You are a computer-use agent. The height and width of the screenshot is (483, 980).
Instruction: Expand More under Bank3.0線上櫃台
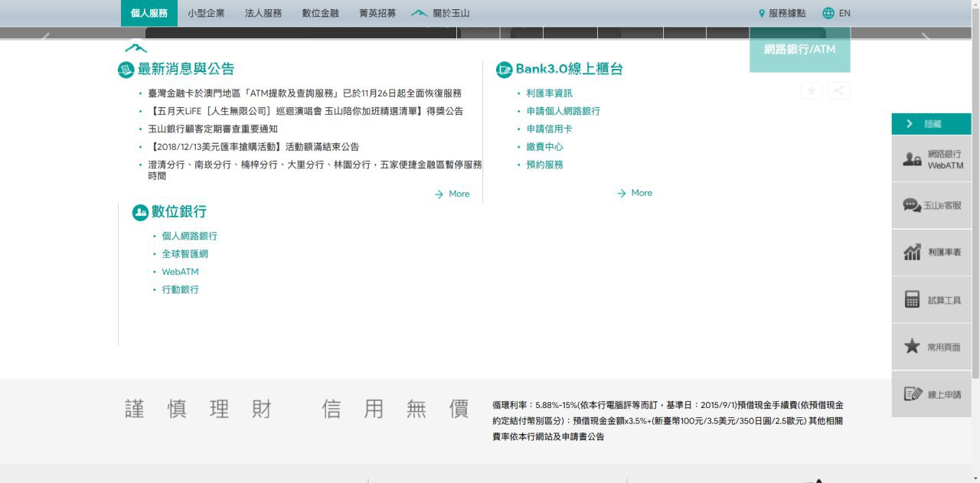(635, 194)
